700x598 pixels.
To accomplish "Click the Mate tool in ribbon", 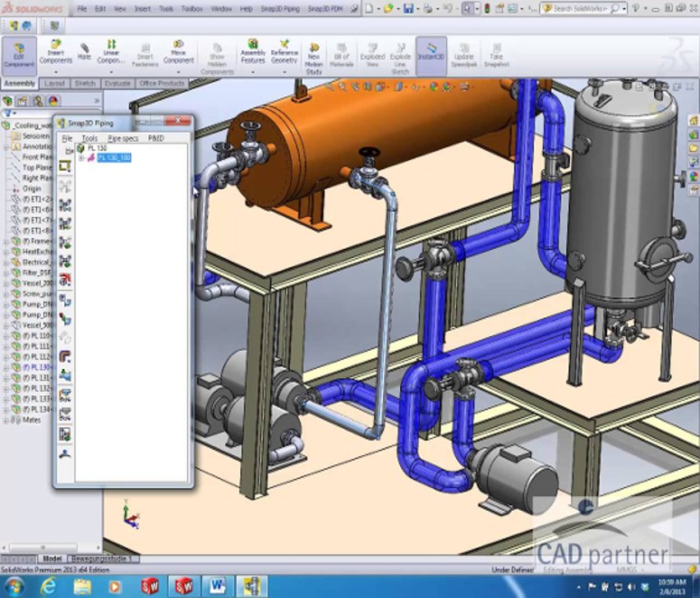I will pyautogui.click(x=84, y=51).
